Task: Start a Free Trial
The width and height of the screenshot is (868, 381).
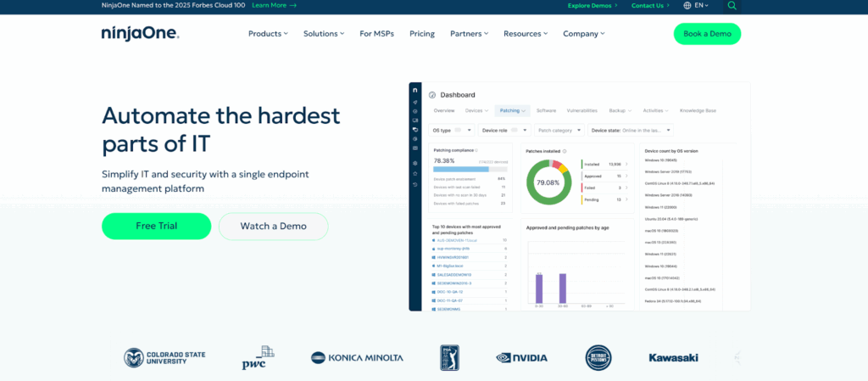Action: coord(157,227)
